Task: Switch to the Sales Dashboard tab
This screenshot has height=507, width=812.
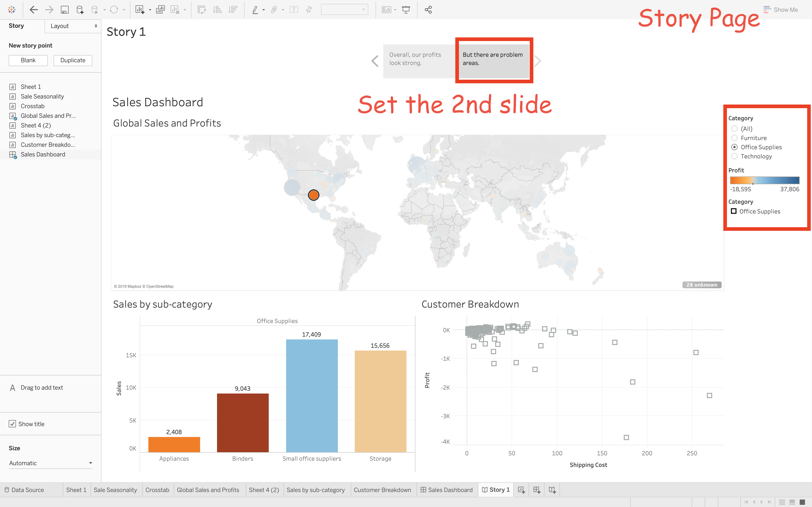Action: click(x=447, y=490)
